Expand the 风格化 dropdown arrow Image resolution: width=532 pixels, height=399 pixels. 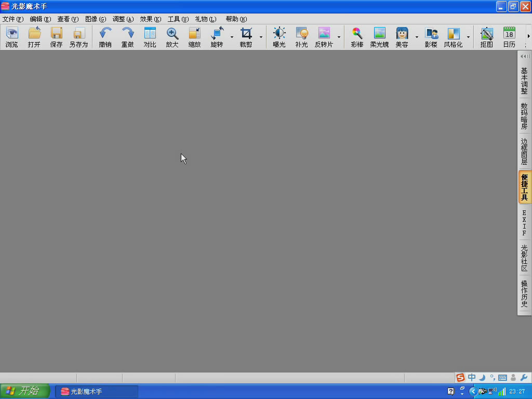click(x=468, y=37)
